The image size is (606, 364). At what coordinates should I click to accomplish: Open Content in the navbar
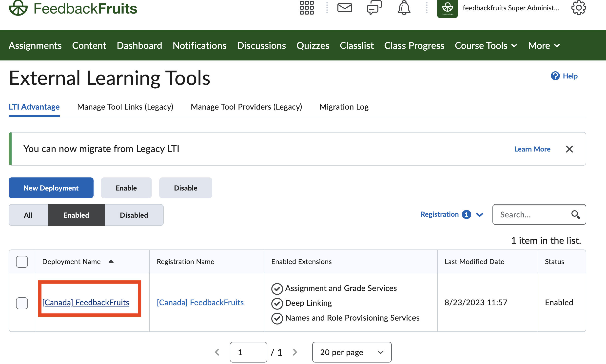point(89,46)
